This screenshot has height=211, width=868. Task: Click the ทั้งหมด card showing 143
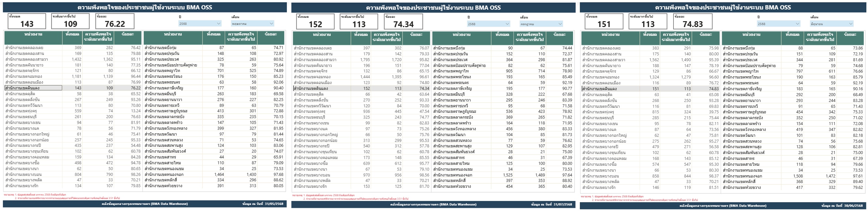point(27,21)
